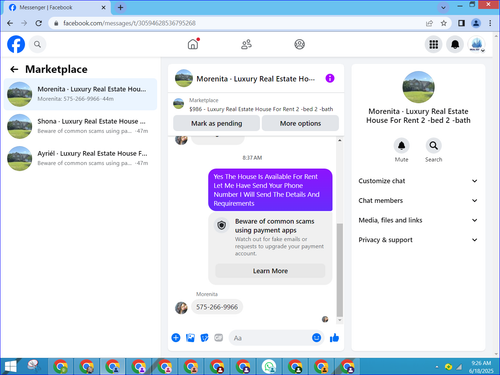Open conversation information purple icon
Screen dimensions: 500x375
330,78
